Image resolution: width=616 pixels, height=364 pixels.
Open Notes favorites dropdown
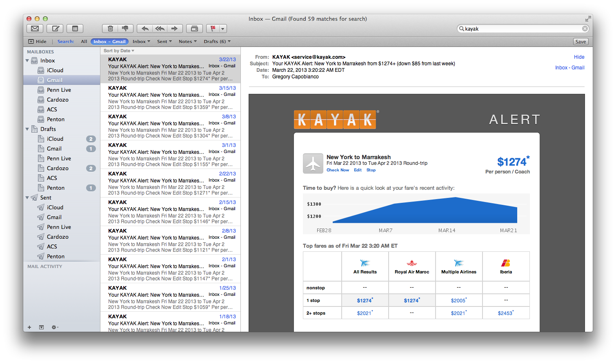(x=188, y=42)
